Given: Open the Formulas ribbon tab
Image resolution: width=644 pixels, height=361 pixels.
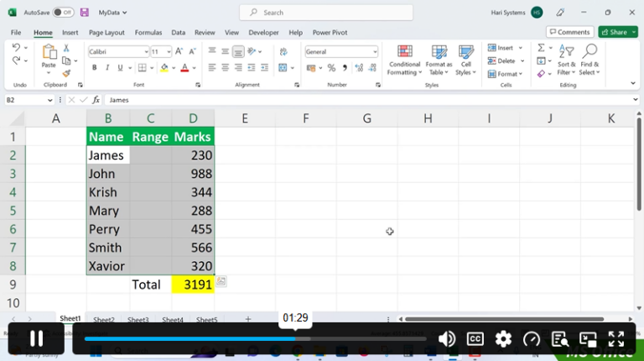Looking at the screenshot, I should pyautogui.click(x=148, y=33).
